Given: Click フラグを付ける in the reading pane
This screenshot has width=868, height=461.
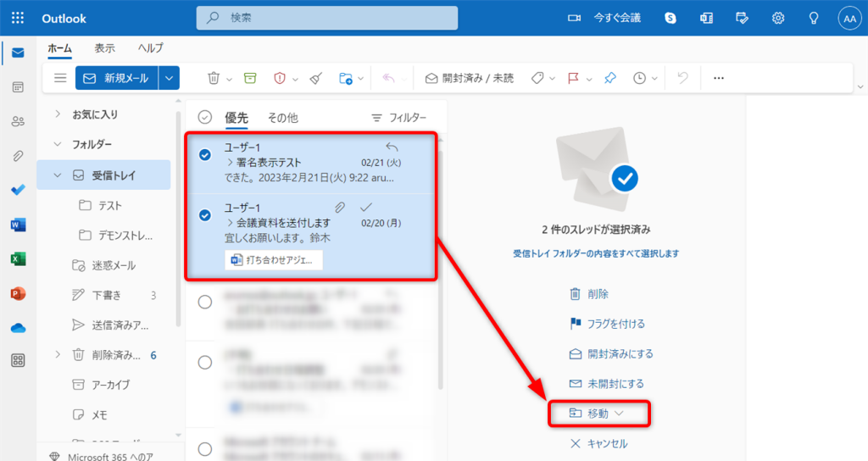Looking at the screenshot, I should point(607,324).
